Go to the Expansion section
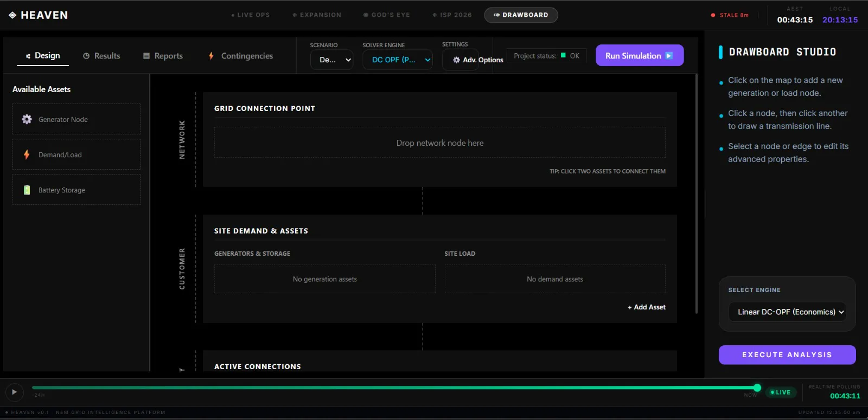This screenshot has width=868, height=420. (x=317, y=15)
